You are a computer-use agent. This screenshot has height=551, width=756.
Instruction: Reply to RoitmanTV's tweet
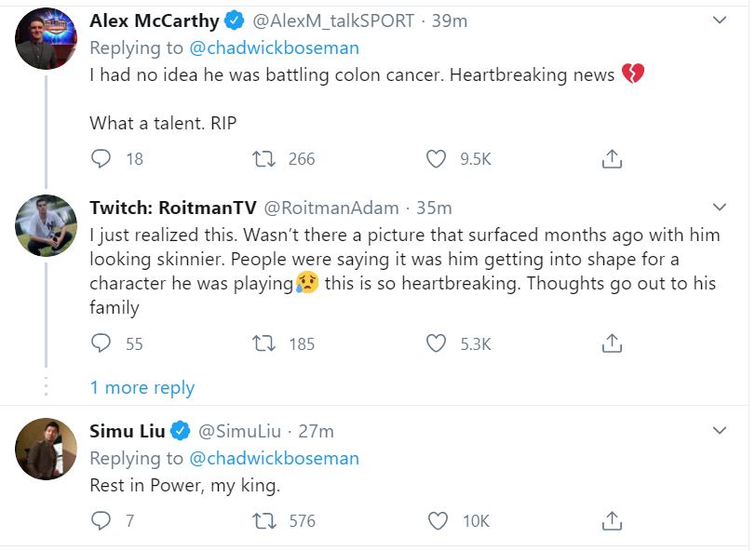(101, 344)
